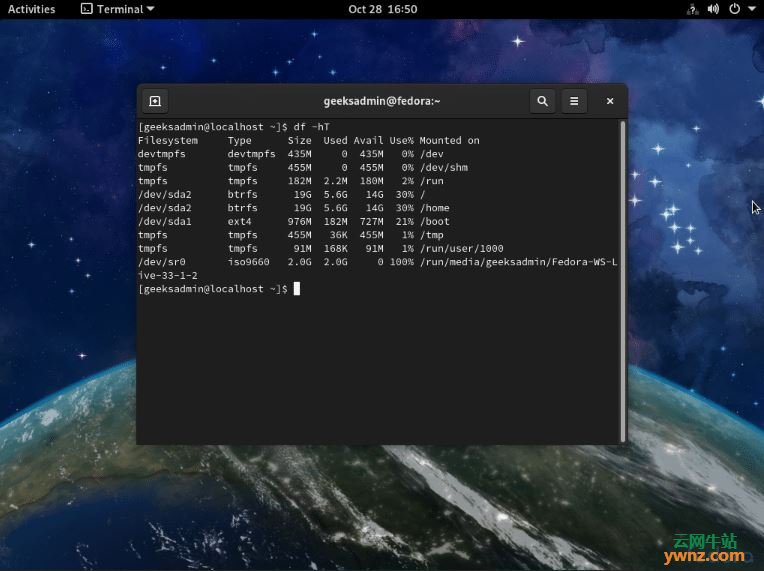Click the '976M' size value

pos(299,222)
